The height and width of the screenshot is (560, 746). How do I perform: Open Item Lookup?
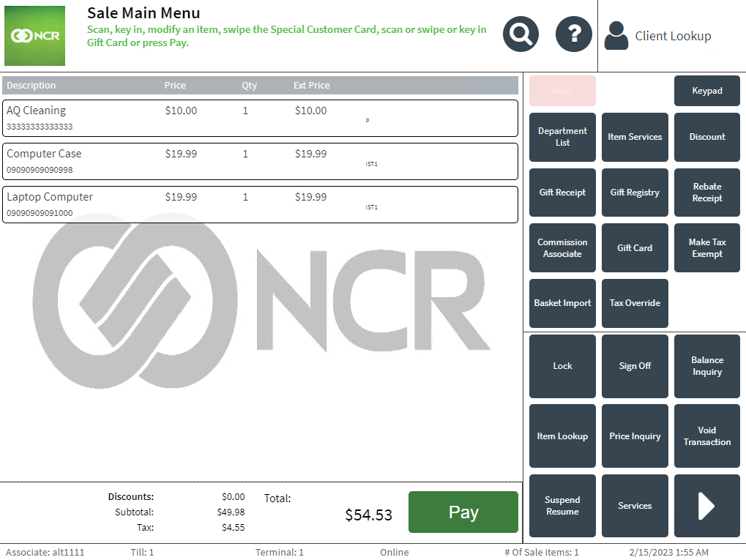[x=562, y=436]
